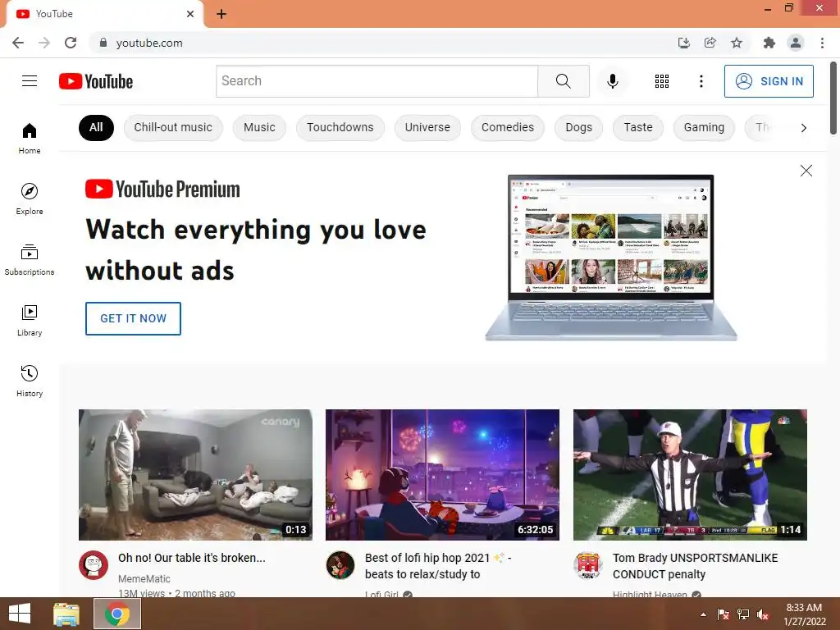Click the YouTube Premium logo
Viewport: 840px width, 630px height.
tap(163, 189)
